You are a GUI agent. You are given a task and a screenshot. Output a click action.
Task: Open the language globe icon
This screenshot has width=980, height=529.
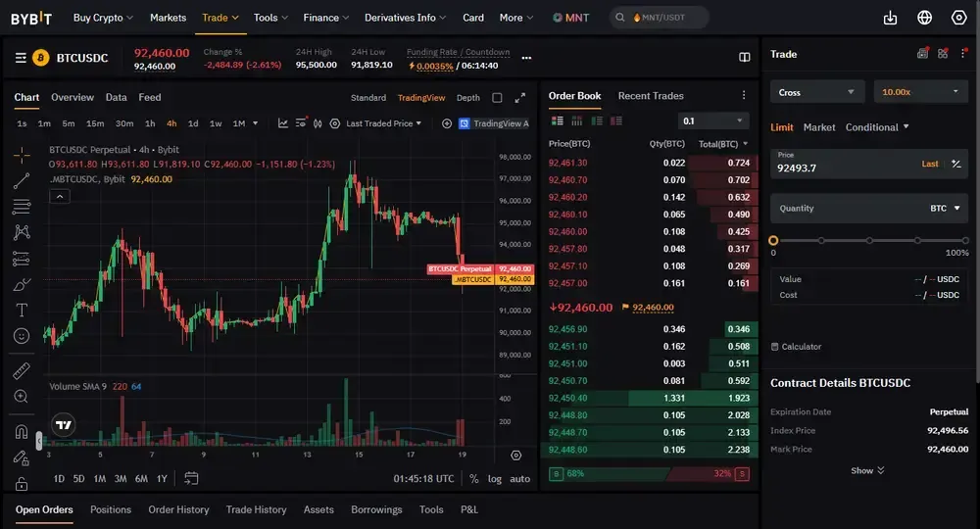(x=924, y=18)
